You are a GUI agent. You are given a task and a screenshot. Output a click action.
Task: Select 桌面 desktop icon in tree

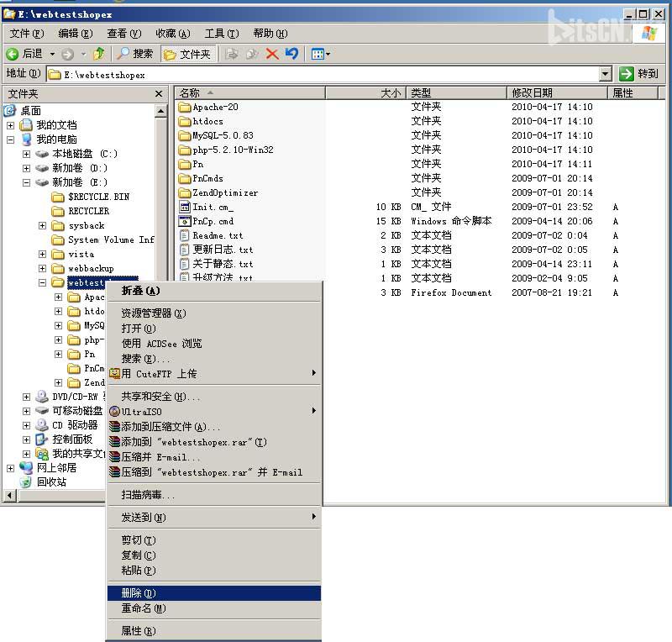coord(10,111)
